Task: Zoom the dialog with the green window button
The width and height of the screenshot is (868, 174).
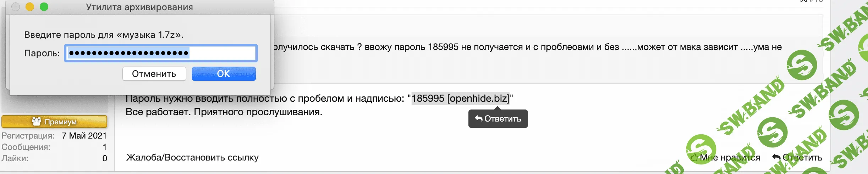Action: click(x=44, y=7)
